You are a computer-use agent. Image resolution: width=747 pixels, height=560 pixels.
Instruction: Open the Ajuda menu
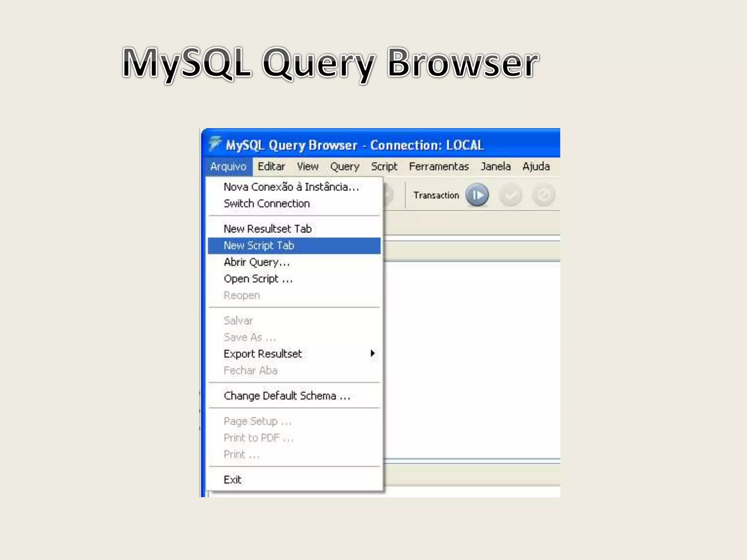[x=536, y=167]
